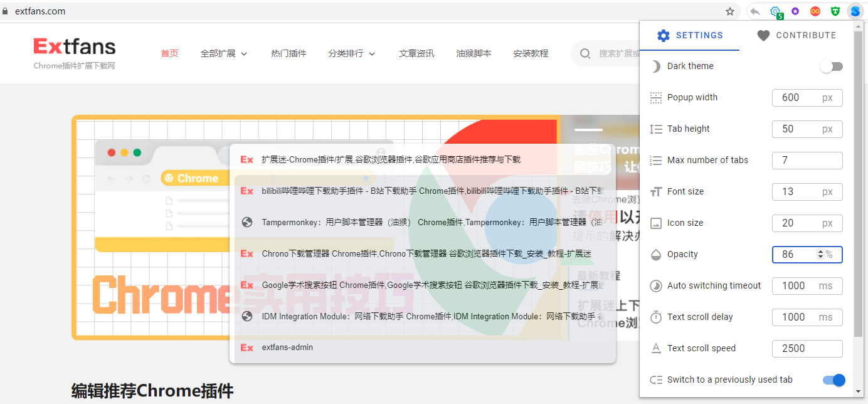Click the Auto switching timeout icon
The image size is (868, 404).
(656, 286)
